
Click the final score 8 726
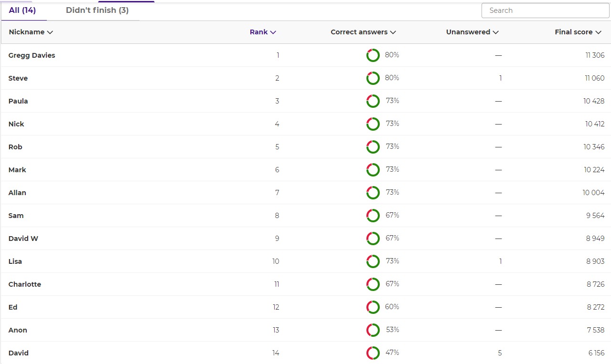pyautogui.click(x=596, y=284)
